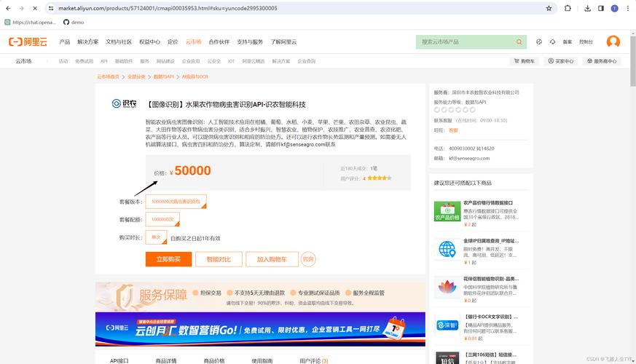Open the browser downloads icon
This screenshot has width=636, height=364.
point(587,8)
